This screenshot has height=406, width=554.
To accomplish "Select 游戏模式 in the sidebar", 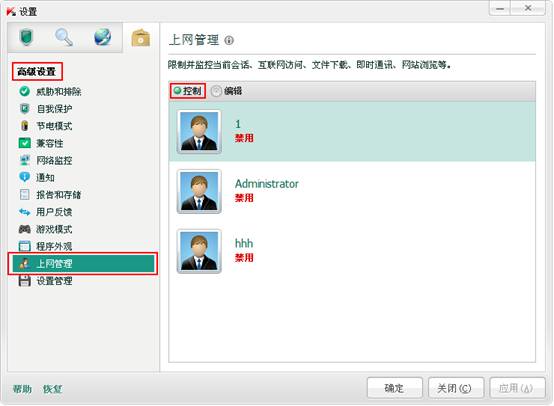I will [x=54, y=229].
